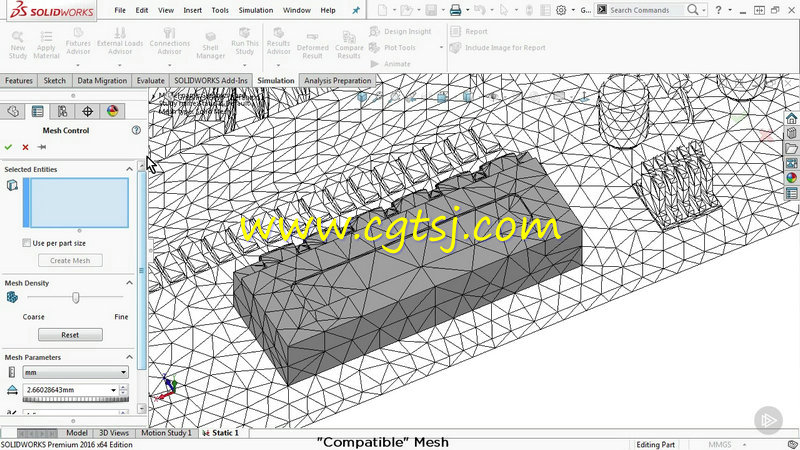Collapse the Selected Entities section
The image size is (800, 450).
pyautogui.click(x=130, y=169)
